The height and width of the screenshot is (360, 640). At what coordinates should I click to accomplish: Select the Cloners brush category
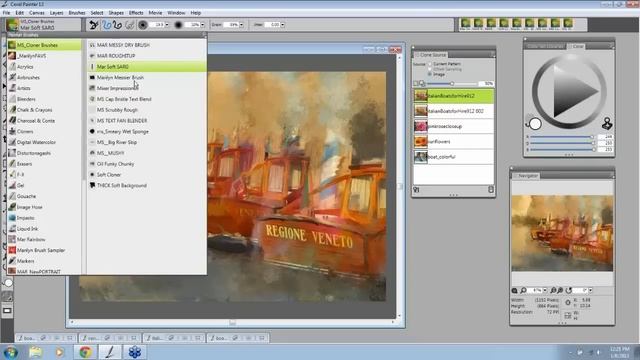[44, 131]
